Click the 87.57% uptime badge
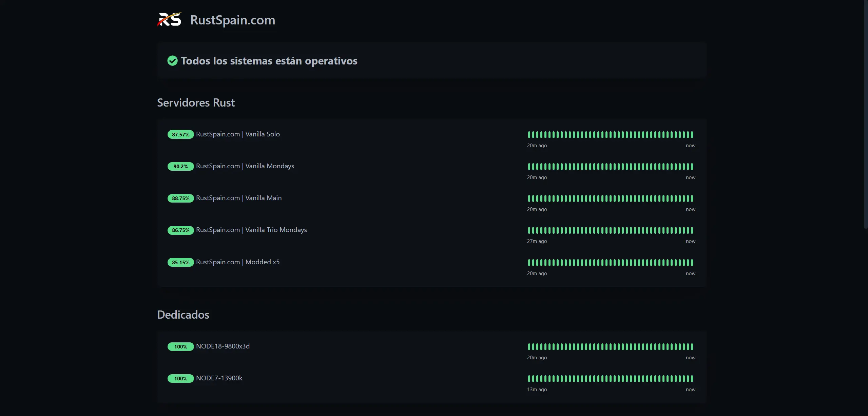This screenshot has height=416, width=868. (x=180, y=134)
